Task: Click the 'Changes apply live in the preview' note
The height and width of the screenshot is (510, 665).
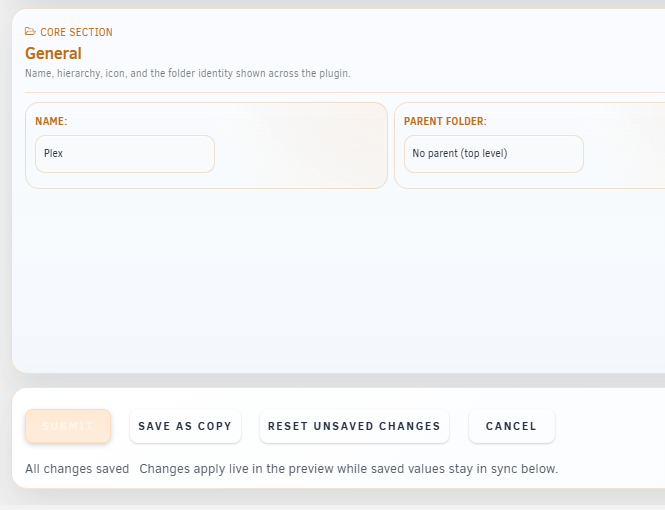Action: point(349,469)
